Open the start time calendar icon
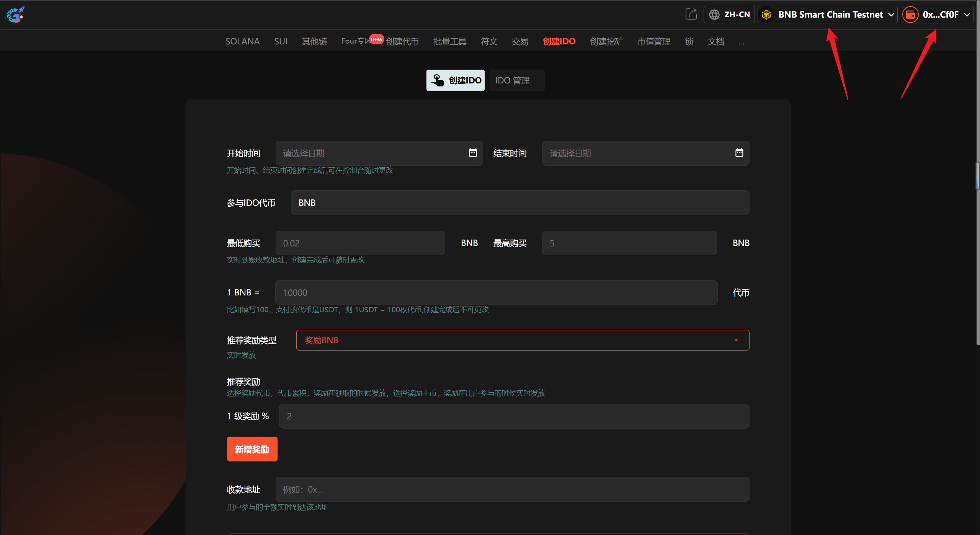The height and width of the screenshot is (535, 980). 473,153
